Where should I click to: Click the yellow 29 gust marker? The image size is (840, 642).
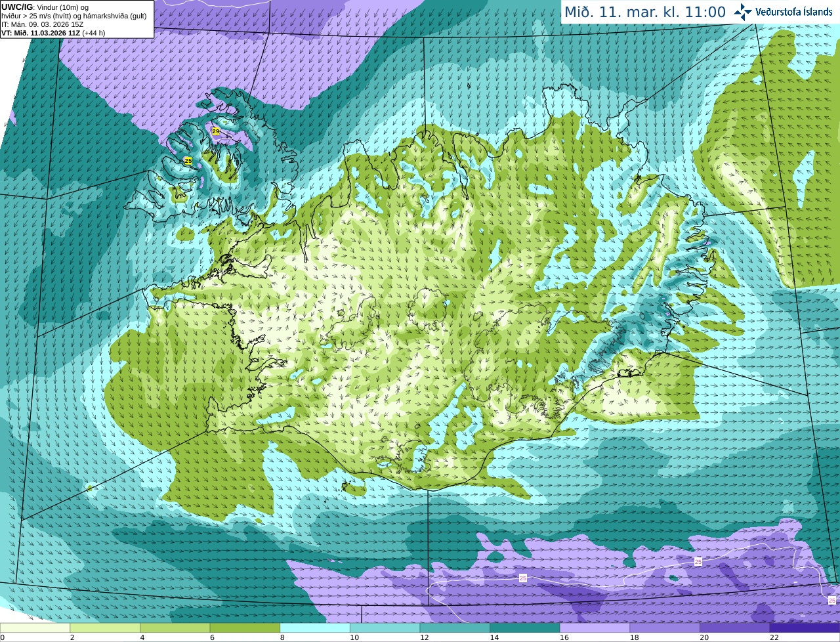point(216,131)
